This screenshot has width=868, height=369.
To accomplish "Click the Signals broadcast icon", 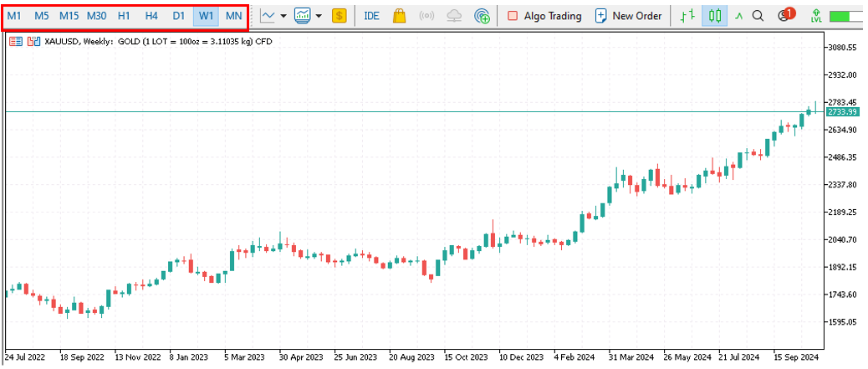I will pos(426,16).
